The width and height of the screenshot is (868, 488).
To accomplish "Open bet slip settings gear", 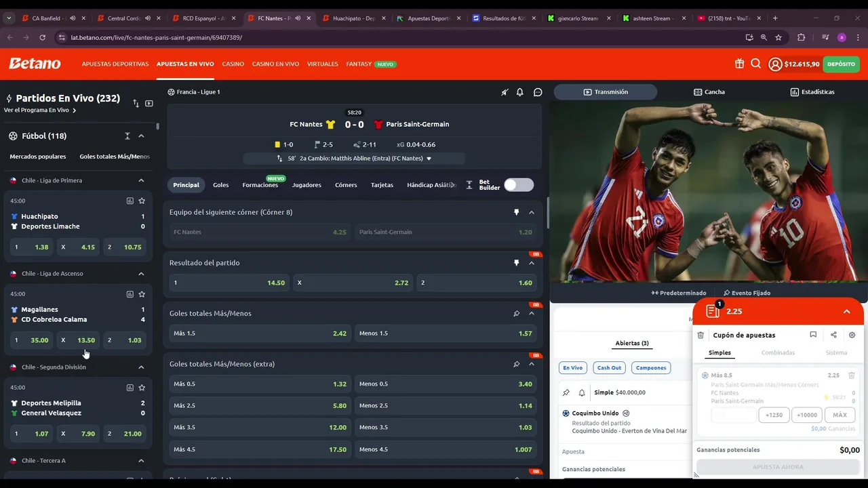I will click(x=852, y=335).
